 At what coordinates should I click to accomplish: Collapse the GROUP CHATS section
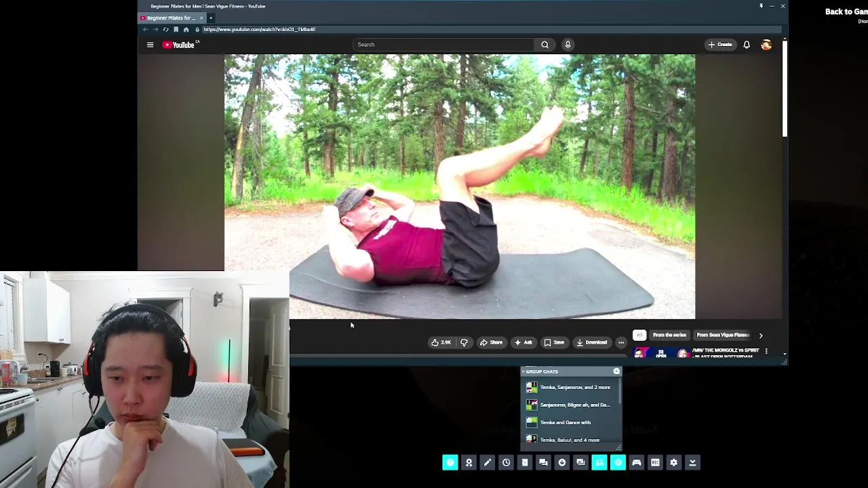(x=523, y=371)
